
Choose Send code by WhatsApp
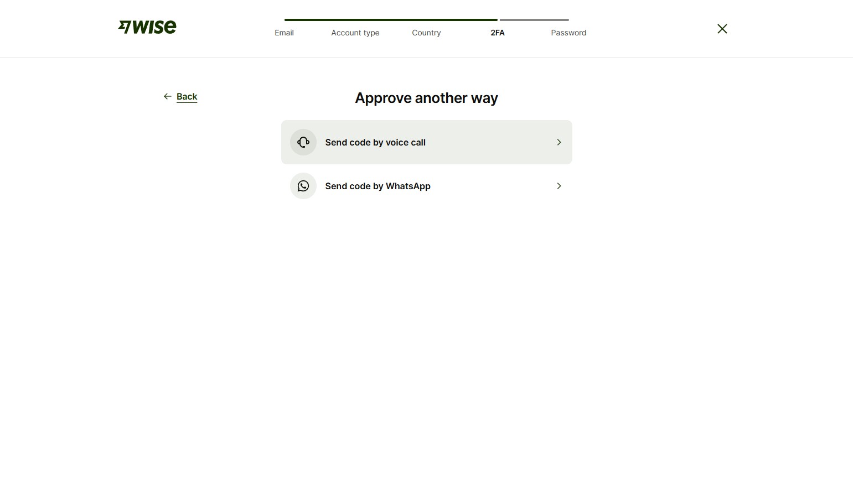click(x=427, y=186)
